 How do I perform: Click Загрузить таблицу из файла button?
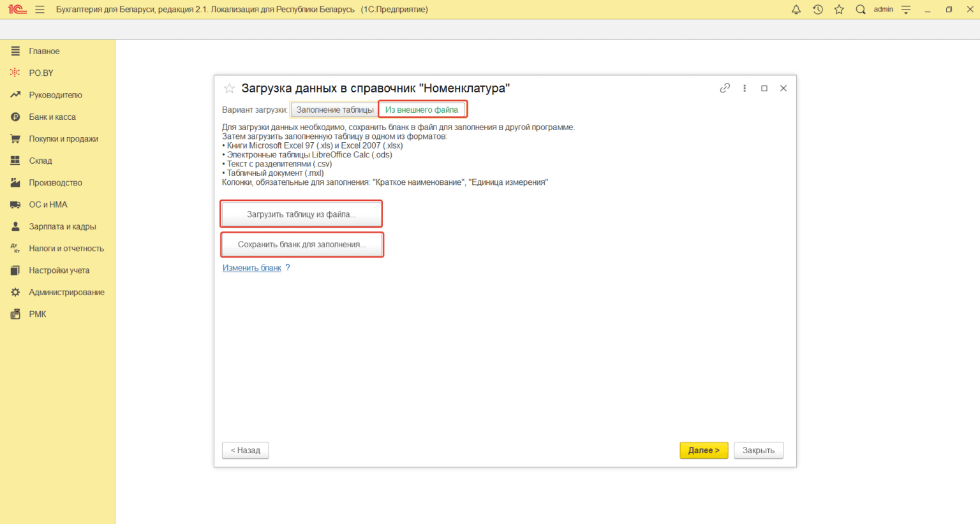point(301,214)
